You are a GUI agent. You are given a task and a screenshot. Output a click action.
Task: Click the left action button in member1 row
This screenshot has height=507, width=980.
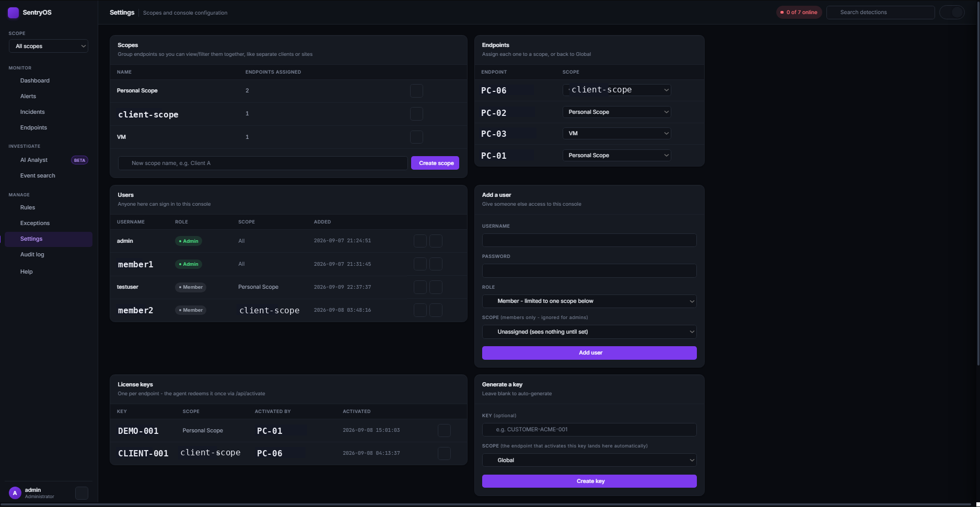click(420, 264)
